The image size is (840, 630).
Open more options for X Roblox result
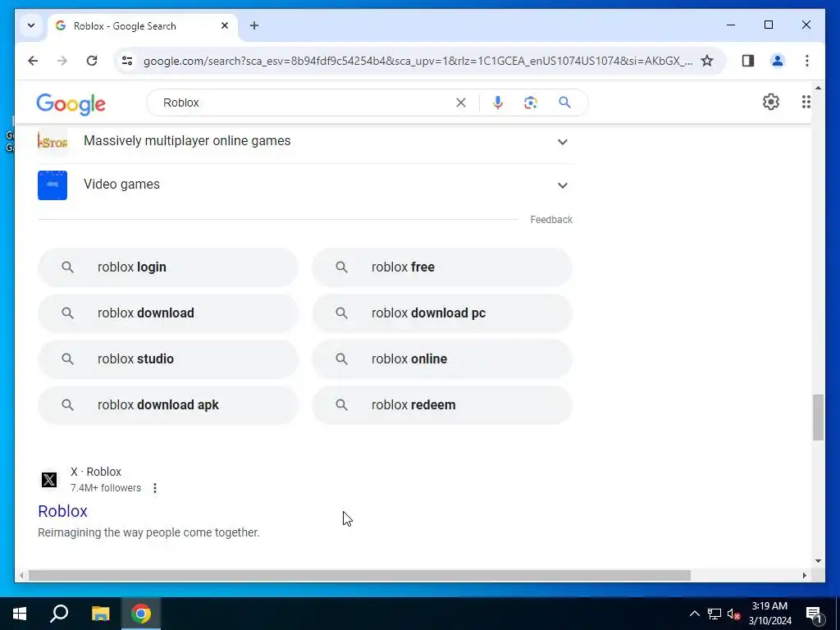click(155, 488)
